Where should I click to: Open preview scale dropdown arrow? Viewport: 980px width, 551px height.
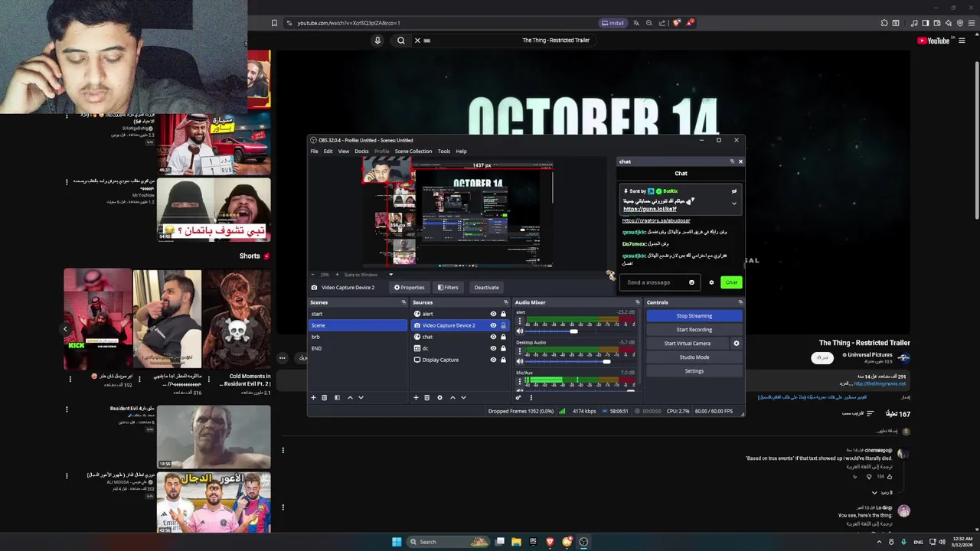[x=390, y=275]
